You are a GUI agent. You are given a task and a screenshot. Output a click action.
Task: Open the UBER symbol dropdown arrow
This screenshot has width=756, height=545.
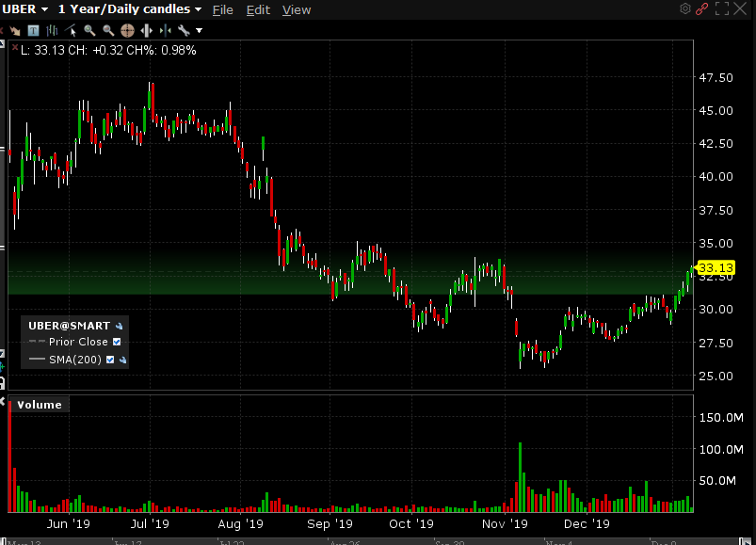45,9
